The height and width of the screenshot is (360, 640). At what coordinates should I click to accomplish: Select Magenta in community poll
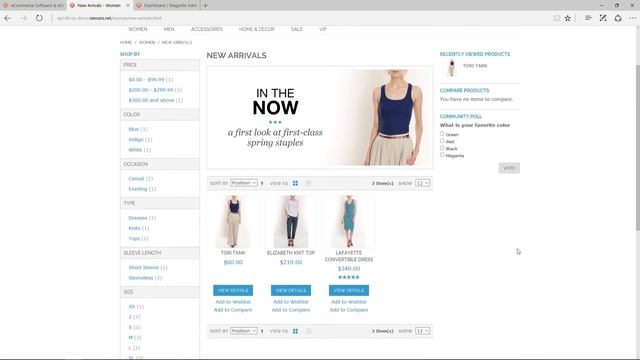coord(442,155)
